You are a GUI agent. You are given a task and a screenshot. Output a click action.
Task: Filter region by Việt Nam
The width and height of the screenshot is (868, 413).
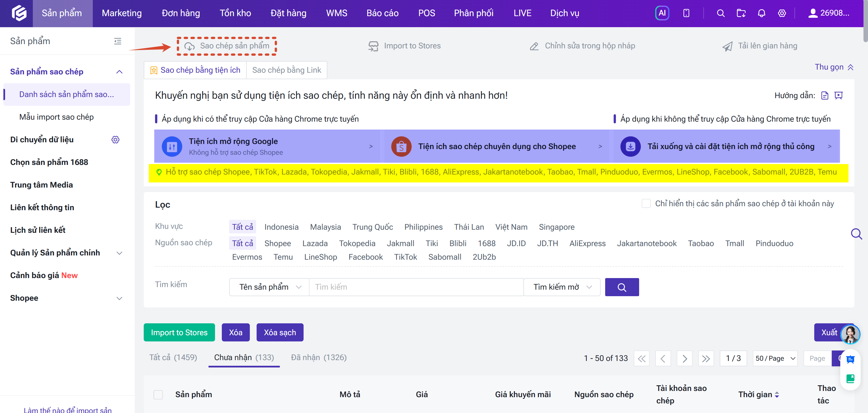pyautogui.click(x=511, y=227)
